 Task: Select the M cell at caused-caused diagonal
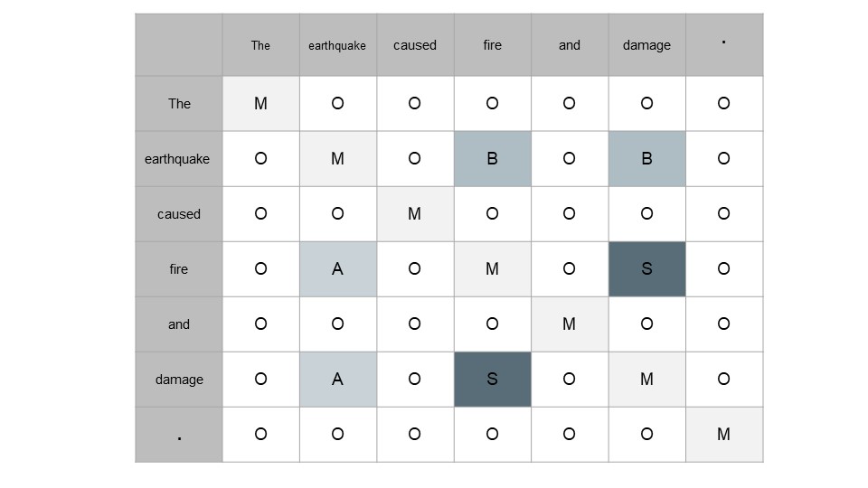click(x=415, y=213)
